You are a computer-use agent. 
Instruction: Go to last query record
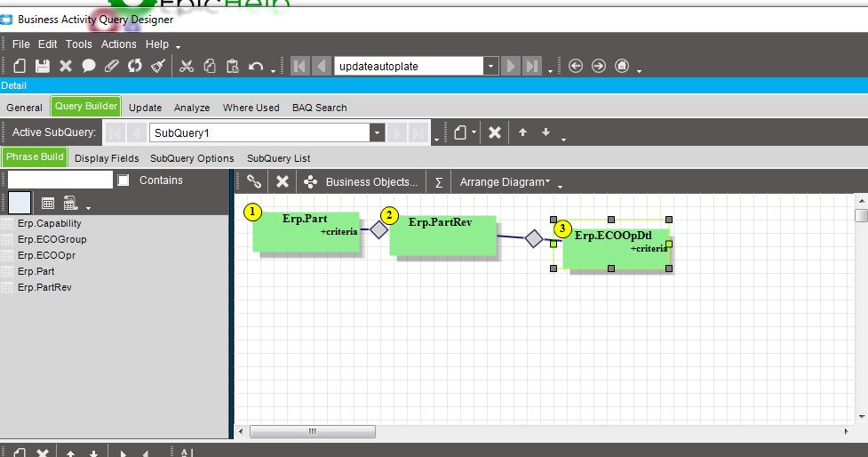[x=532, y=67]
